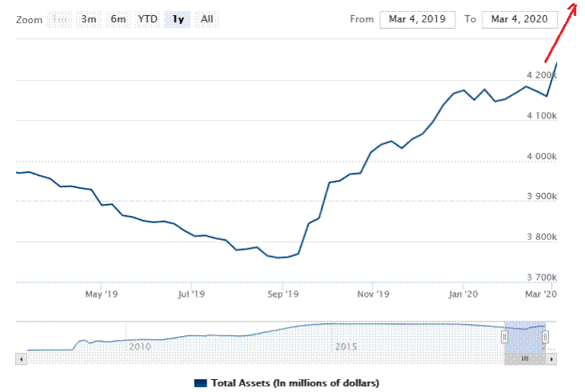
Task: Click the chart line's Sep '19 low point
Action: pos(282,258)
